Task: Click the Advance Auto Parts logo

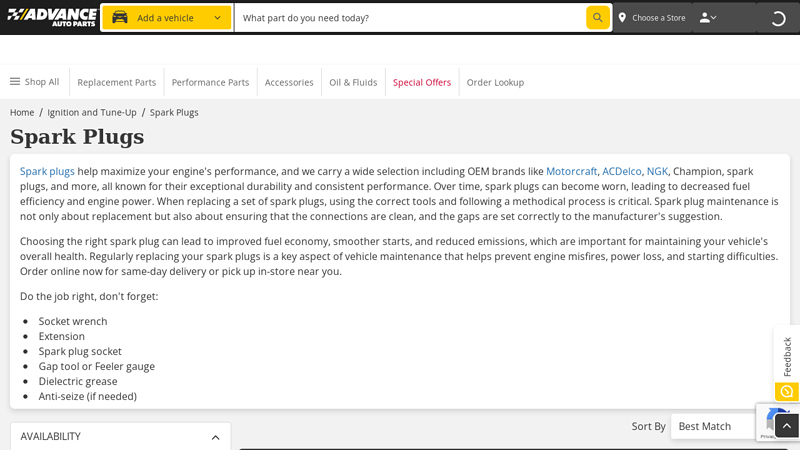Action: click(x=52, y=17)
